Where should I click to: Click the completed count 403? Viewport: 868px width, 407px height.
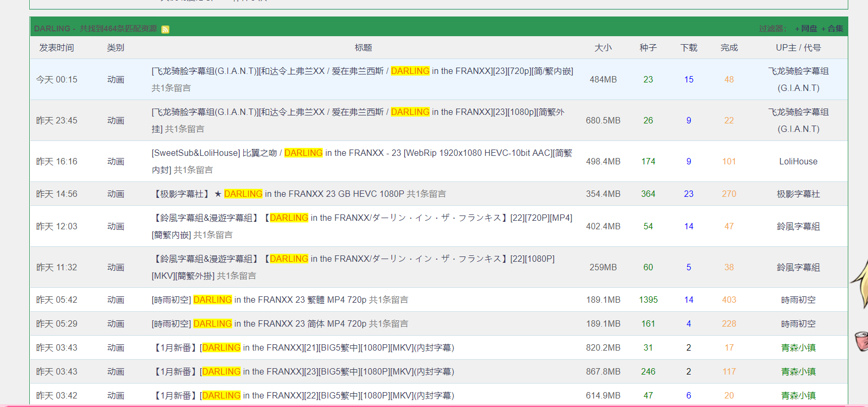pyautogui.click(x=729, y=300)
